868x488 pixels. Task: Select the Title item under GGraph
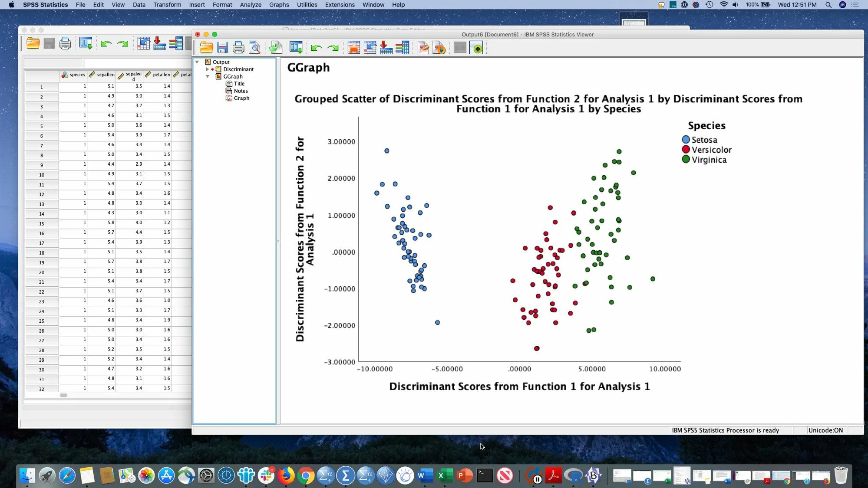(x=239, y=83)
